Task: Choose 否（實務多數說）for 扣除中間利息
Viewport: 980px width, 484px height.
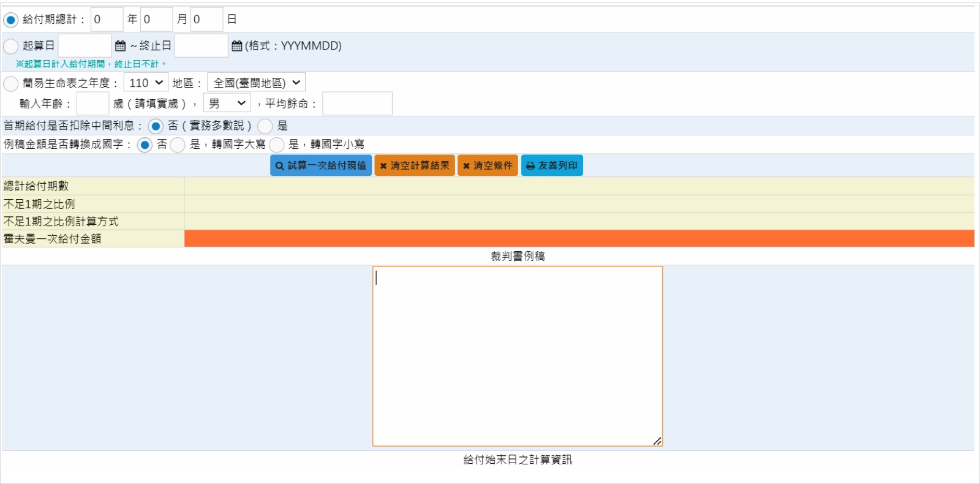Action: 156,126
